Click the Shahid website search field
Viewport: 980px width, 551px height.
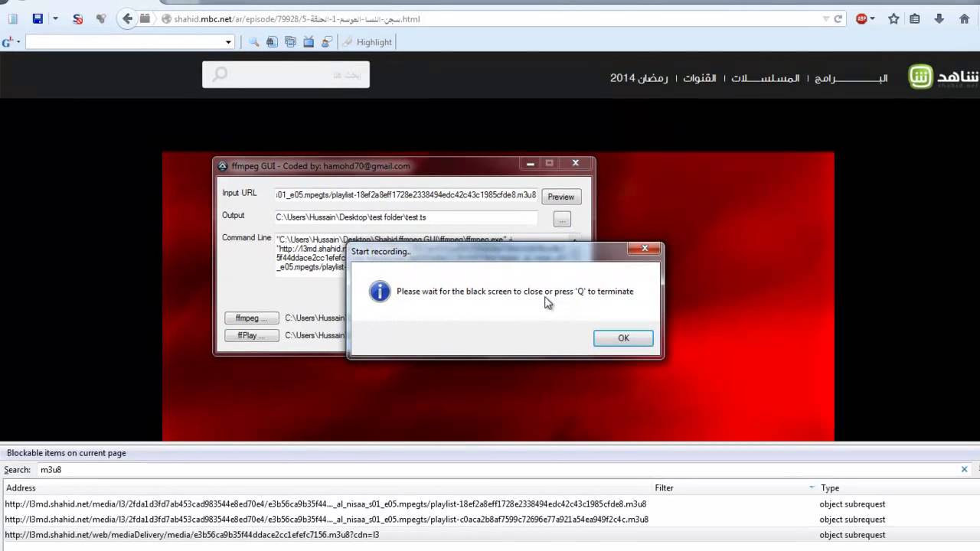[x=286, y=74]
